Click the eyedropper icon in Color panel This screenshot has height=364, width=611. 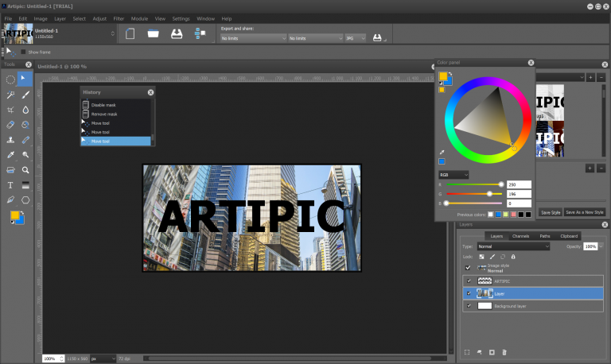coord(442,153)
